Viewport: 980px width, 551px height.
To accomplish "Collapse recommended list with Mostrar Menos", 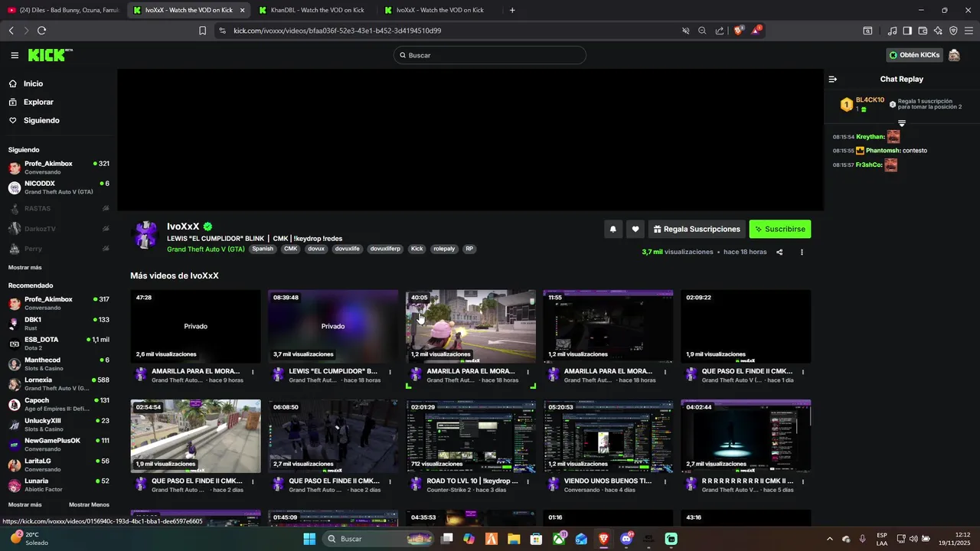I will pos(89,504).
